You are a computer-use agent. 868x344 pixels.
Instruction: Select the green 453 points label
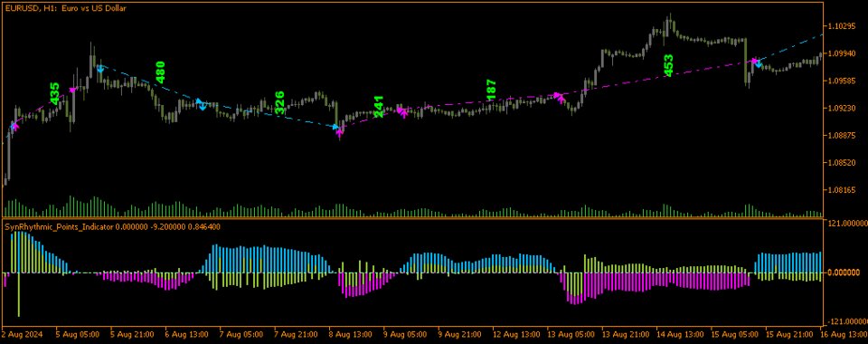point(668,65)
